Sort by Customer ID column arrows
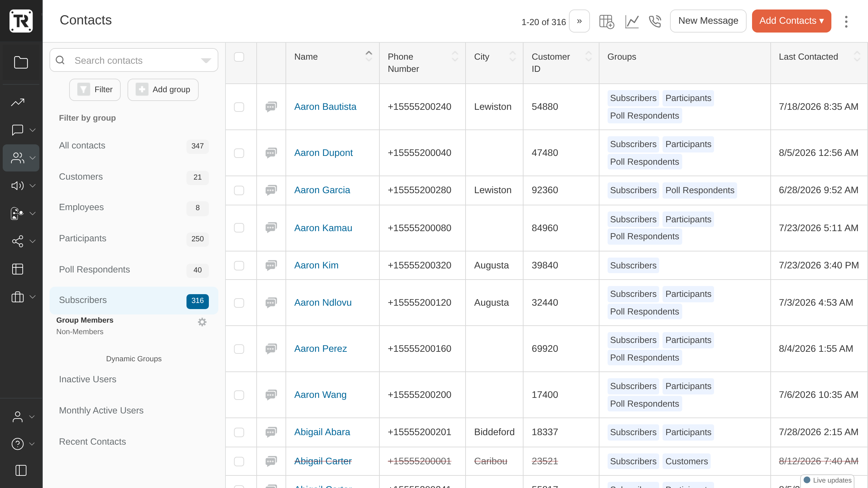Screen dimensions: 868x488 pyautogui.click(x=589, y=56)
